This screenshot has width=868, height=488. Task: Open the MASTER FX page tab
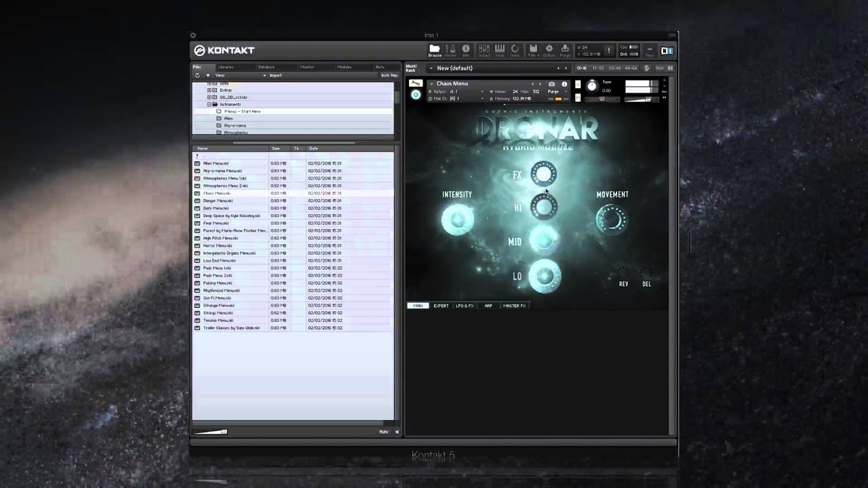click(514, 306)
